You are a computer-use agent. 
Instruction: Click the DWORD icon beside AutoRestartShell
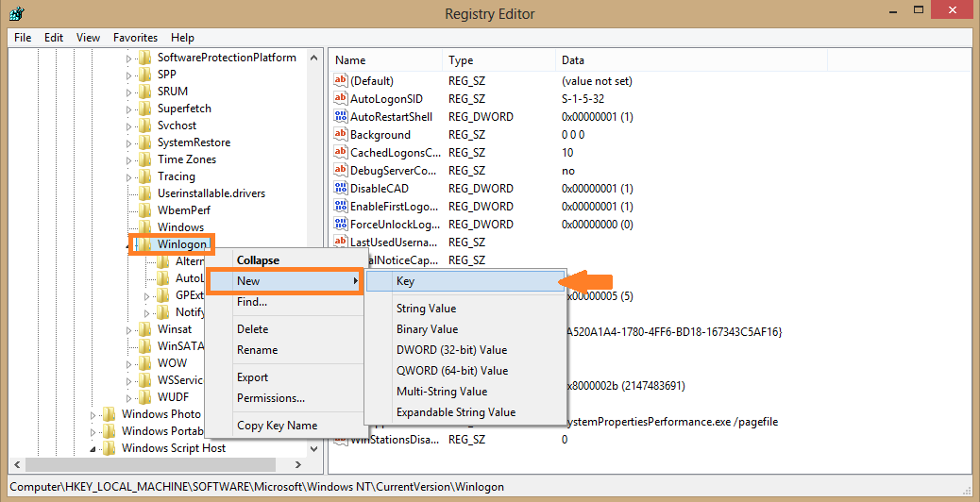(341, 116)
